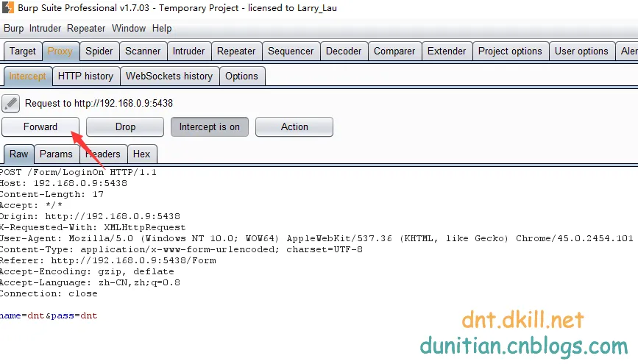Click the Content-Length: 17 header line
The image size is (638, 364).
point(52,194)
